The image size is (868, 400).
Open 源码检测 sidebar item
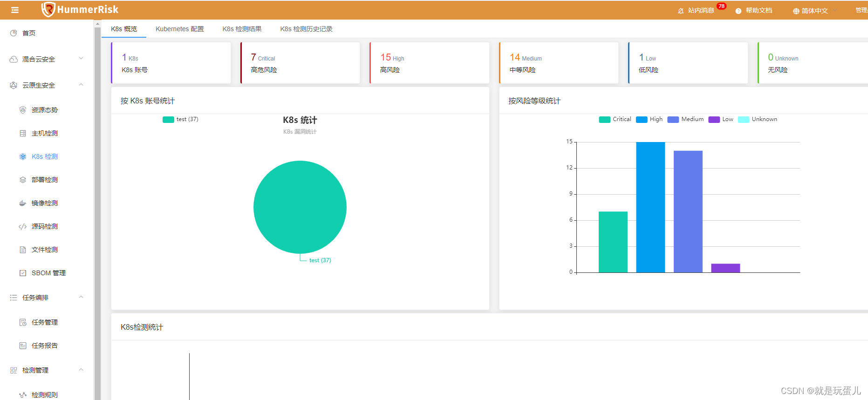click(47, 226)
